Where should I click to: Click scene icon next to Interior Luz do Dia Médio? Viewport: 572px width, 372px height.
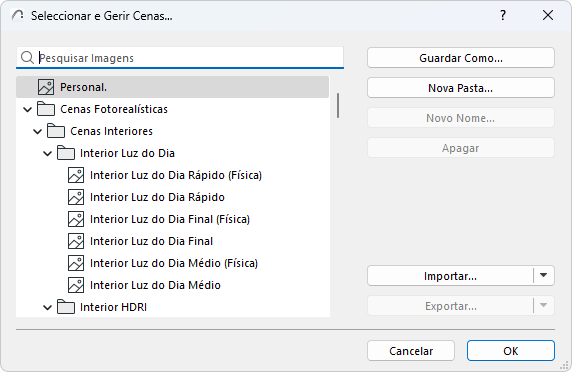point(76,285)
